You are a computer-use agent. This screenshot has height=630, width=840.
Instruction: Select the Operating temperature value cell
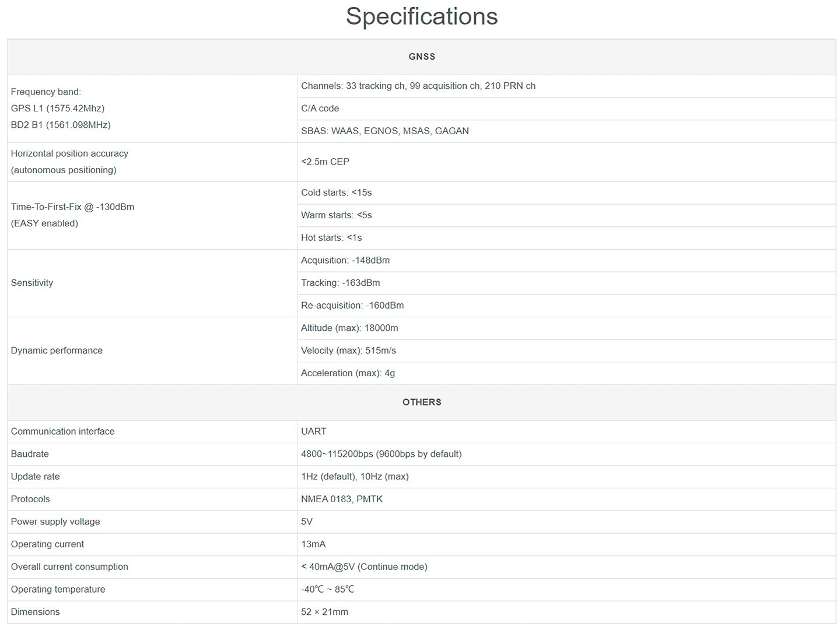(566, 590)
